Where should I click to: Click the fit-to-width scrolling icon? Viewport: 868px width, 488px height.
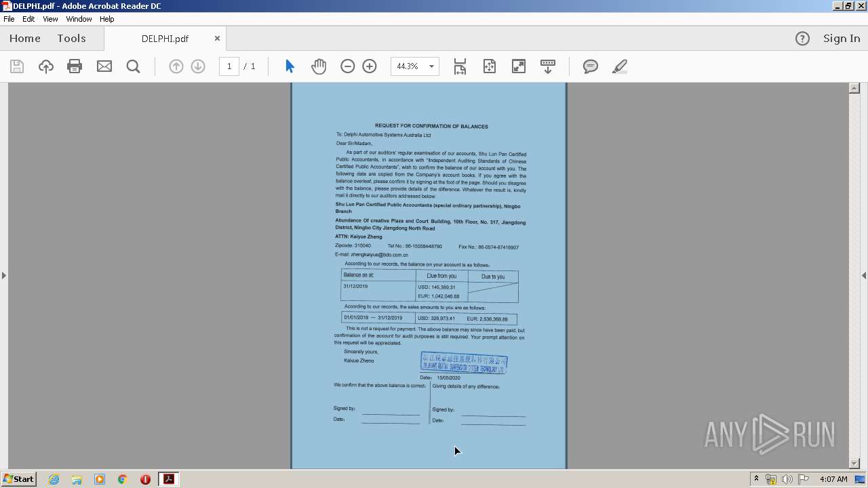460,66
